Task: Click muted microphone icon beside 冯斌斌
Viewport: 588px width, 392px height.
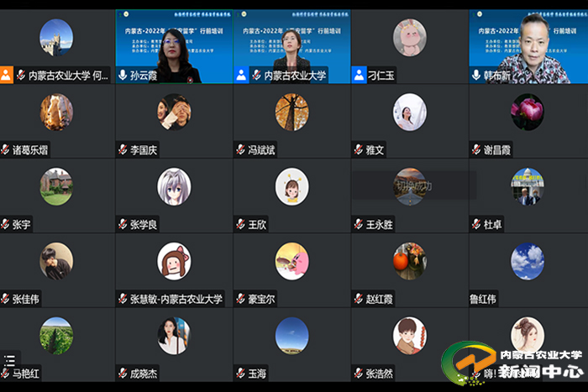Action: [241, 149]
